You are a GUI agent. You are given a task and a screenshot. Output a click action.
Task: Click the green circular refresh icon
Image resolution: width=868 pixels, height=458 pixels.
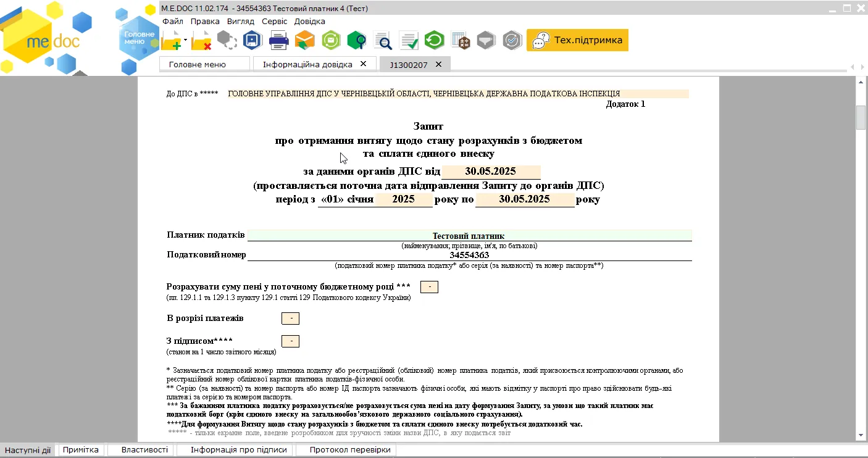[x=435, y=41]
